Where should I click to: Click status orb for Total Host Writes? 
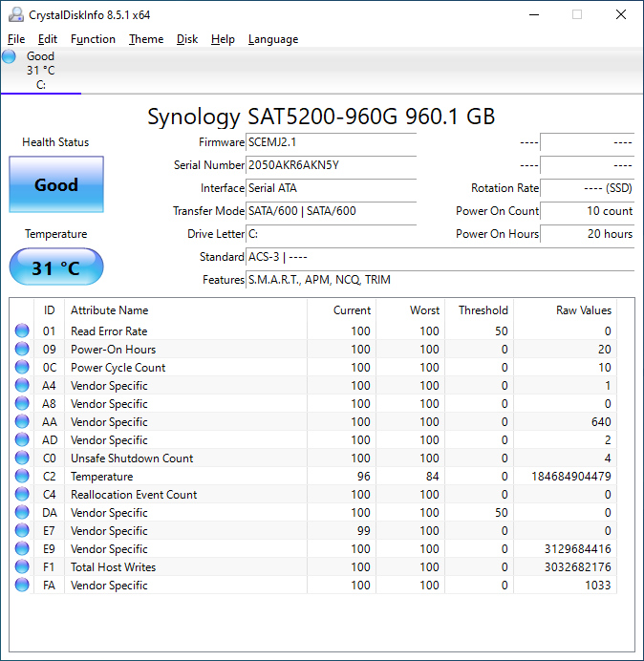(x=22, y=567)
